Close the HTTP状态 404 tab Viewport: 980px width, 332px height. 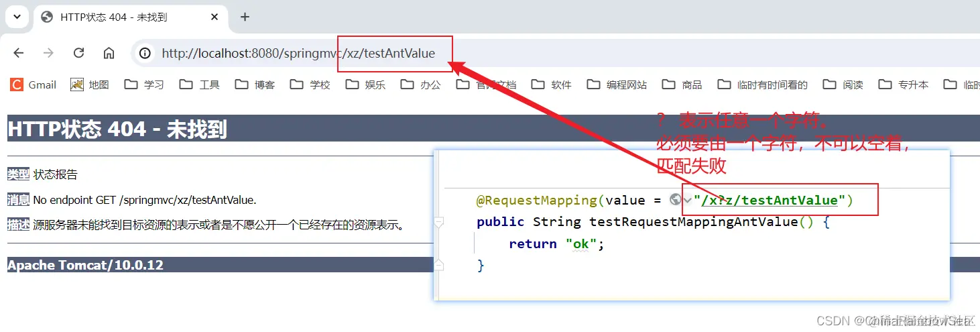pyautogui.click(x=213, y=17)
